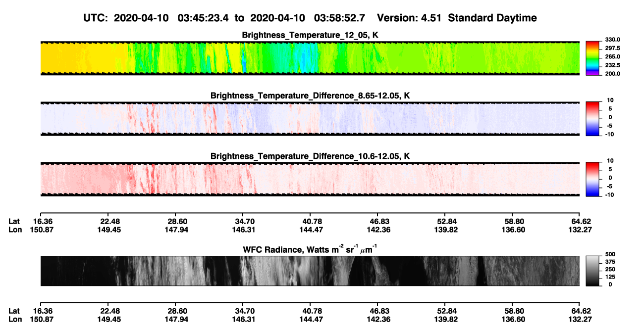Click the 'Lon' label on the bottom-most axis
Screen dimensions: 644x330
click(x=15, y=319)
